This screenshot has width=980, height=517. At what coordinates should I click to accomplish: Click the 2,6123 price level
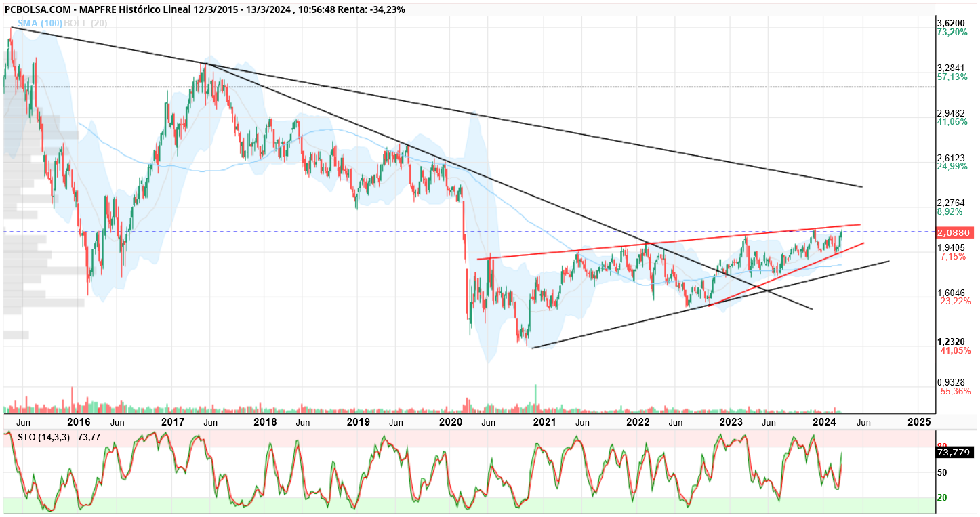click(951, 157)
